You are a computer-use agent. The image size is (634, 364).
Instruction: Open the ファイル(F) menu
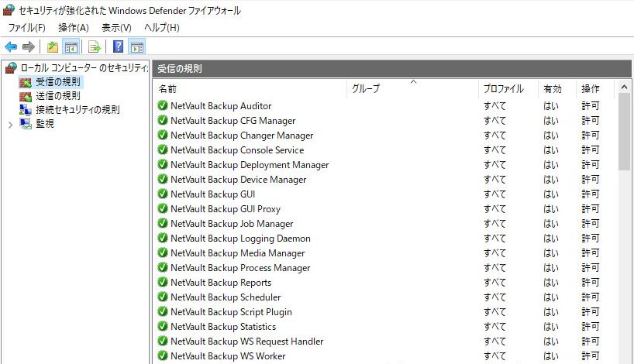[26, 27]
